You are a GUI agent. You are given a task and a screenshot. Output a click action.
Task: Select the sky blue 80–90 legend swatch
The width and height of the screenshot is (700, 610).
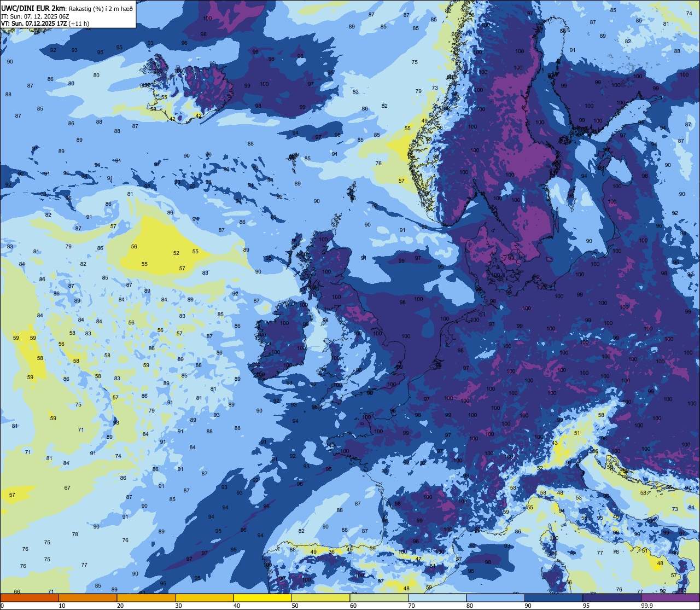[495, 597]
